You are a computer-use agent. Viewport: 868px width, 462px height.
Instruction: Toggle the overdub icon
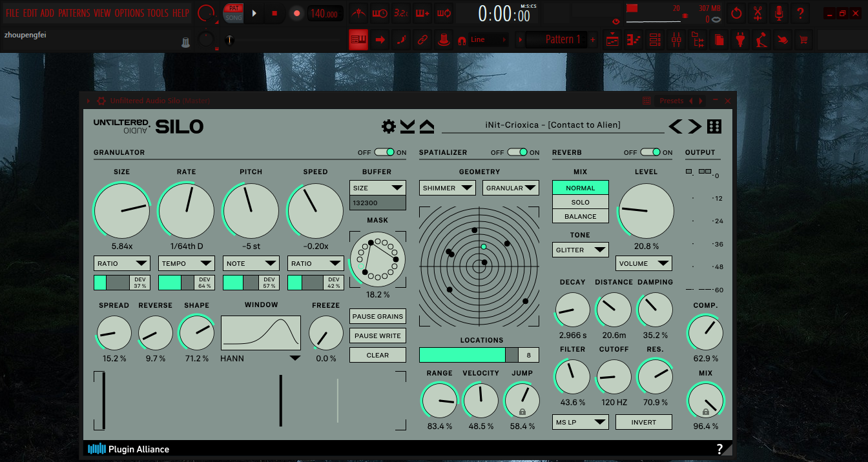point(422,13)
